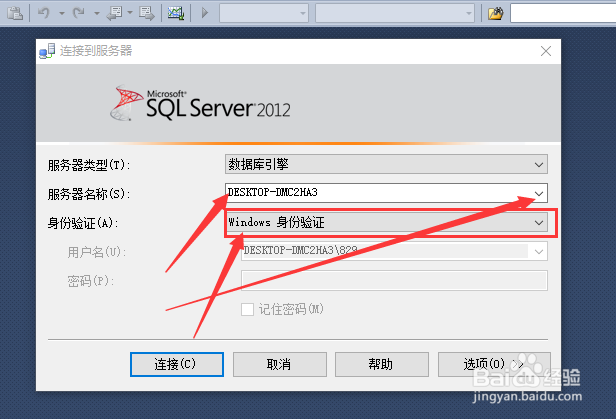Open the first toolbar combo box

pyautogui.click(x=264, y=13)
